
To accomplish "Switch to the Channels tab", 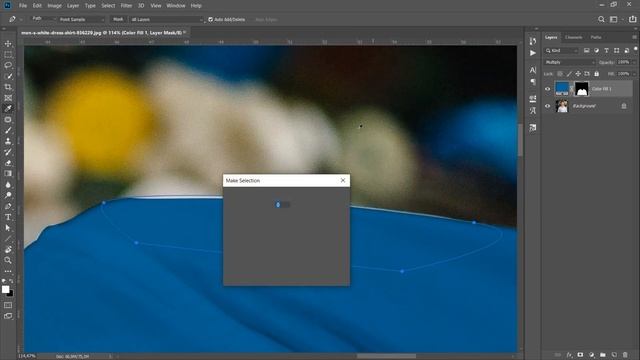I will click(573, 37).
